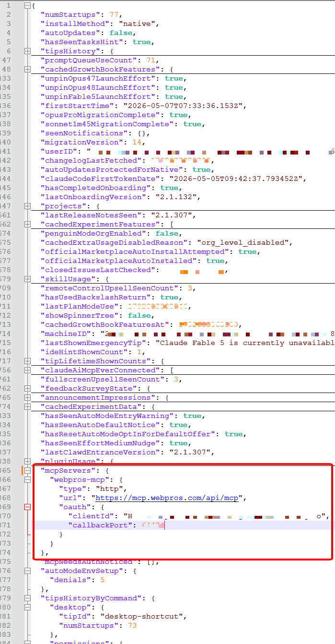Click the "seenNotifications" key
The height and width of the screenshot is (644, 335).
tap(84, 133)
